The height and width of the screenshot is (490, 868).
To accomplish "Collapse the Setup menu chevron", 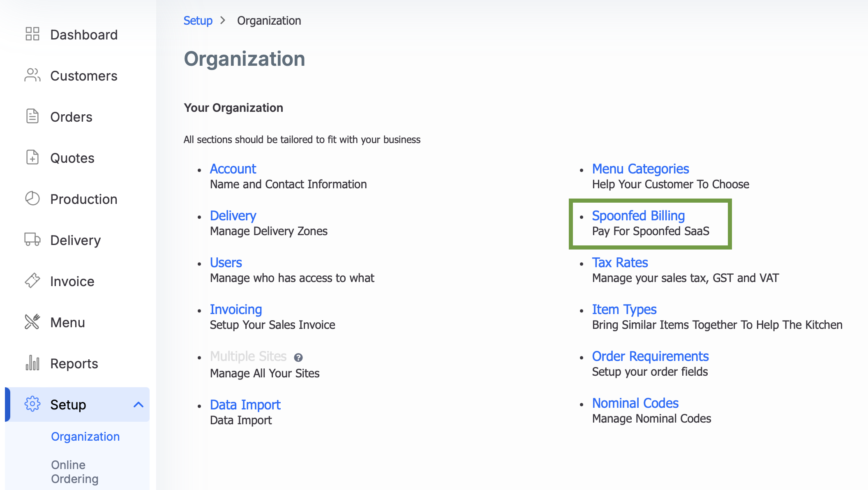I will pyautogui.click(x=139, y=405).
